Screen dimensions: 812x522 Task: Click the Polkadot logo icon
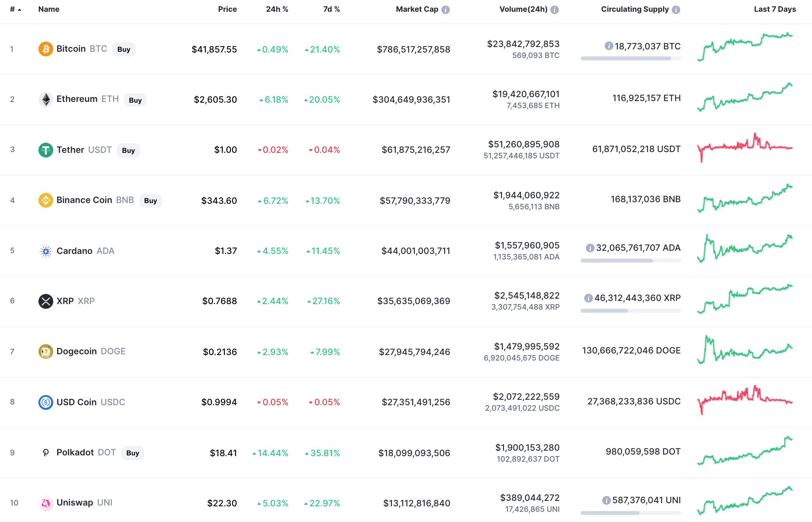click(45, 453)
